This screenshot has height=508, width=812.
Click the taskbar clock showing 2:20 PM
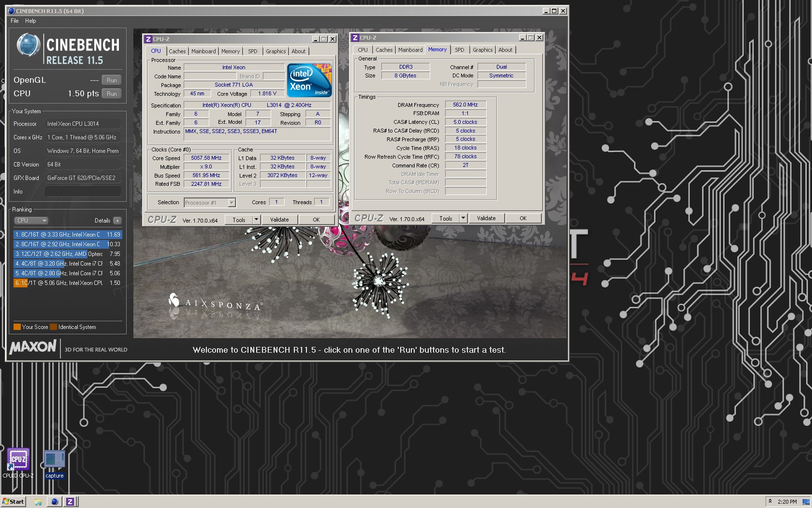tap(787, 502)
